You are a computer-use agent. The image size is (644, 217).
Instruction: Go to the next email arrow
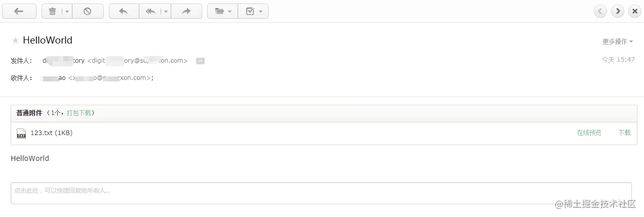click(x=617, y=11)
